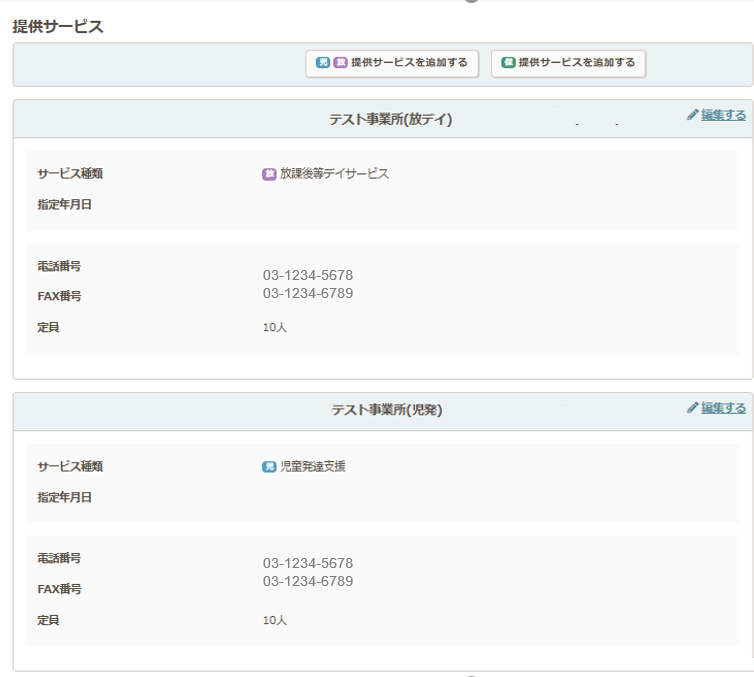
Task: Click the phone number 03-1234-5678 in the 放デイ panel
Action: pos(308,275)
